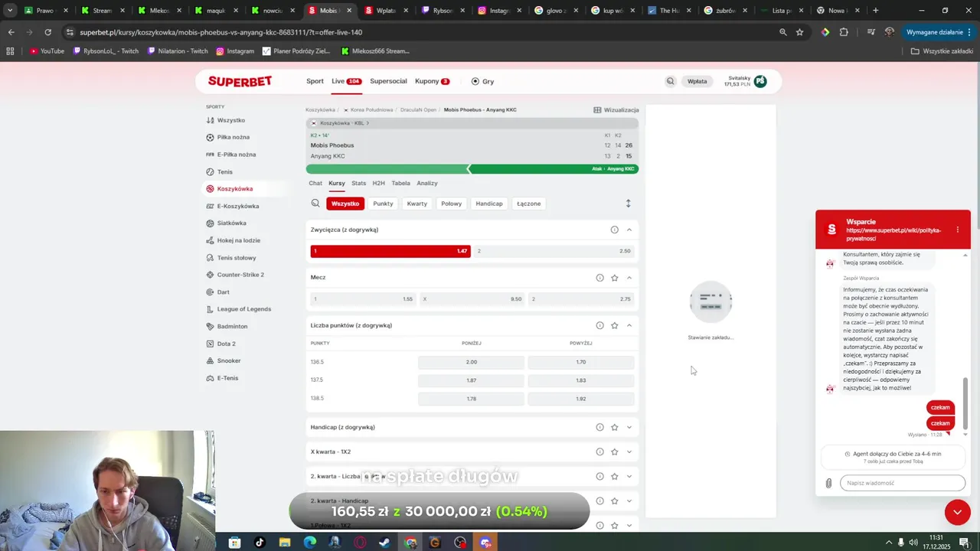The image size is (980, 551).
Task: Switch to the Stats tab
Action: pyautogui.click(x=358, y=184)
